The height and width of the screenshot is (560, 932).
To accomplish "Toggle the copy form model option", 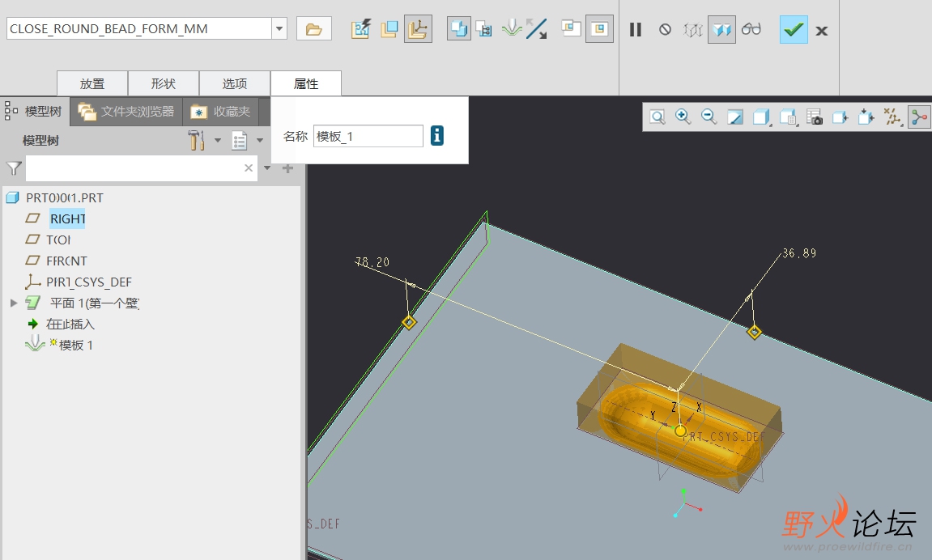I will pyautogui.click(x=459, y=28).
